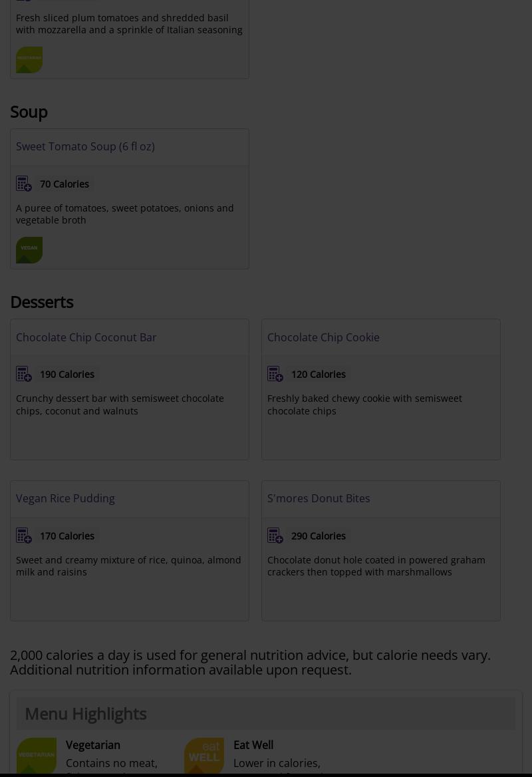Viewport: 532px width, 777px height.
Task: Open the Chocolate Chip Cookie item link
Action: [x=323, y=337]
